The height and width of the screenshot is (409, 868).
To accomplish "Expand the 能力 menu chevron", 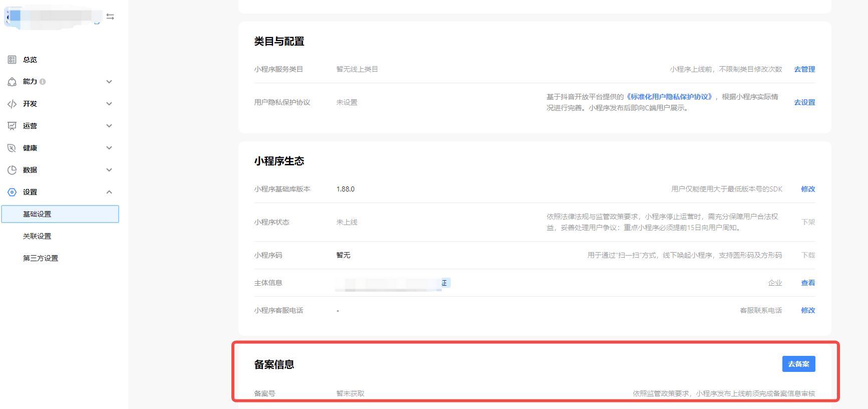I will (109, 82).
